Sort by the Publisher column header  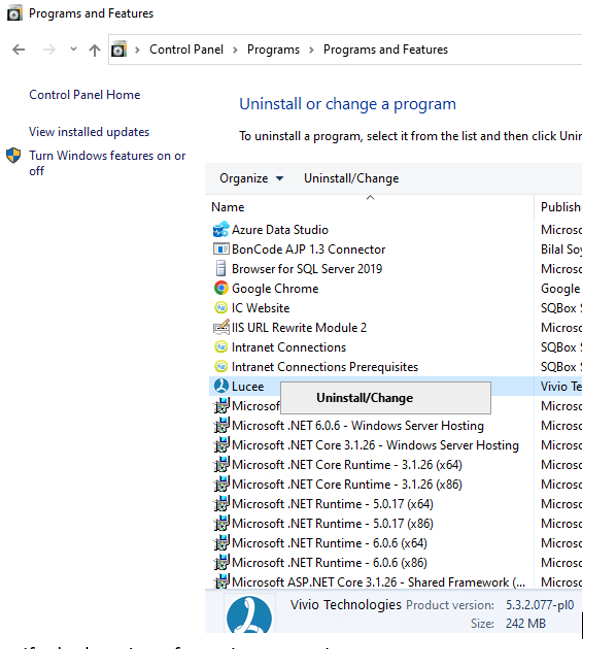(x=561, y=207)
